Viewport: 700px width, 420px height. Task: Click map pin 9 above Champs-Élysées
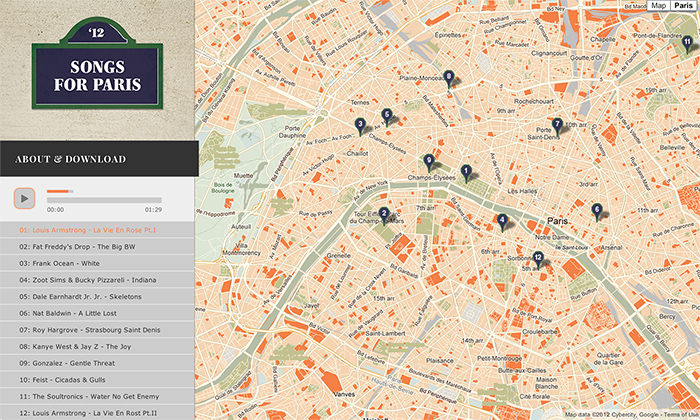point(429,163)
